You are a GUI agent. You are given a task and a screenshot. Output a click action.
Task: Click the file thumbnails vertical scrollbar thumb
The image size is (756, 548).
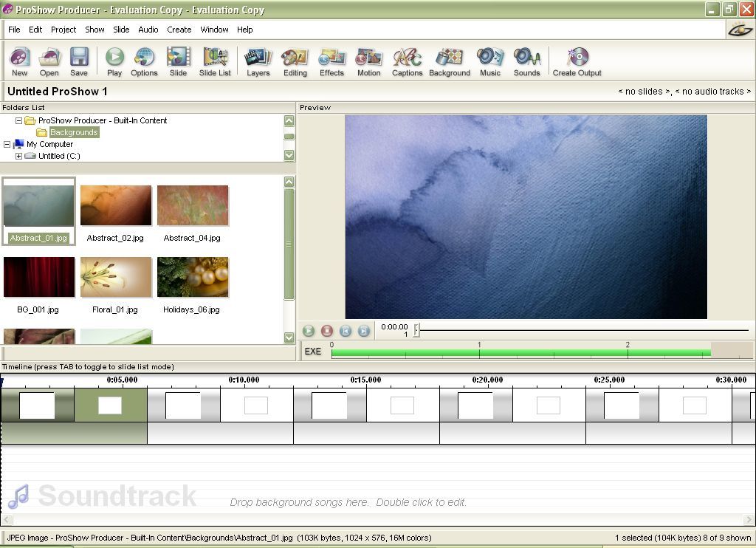click(x=289, y=244)
